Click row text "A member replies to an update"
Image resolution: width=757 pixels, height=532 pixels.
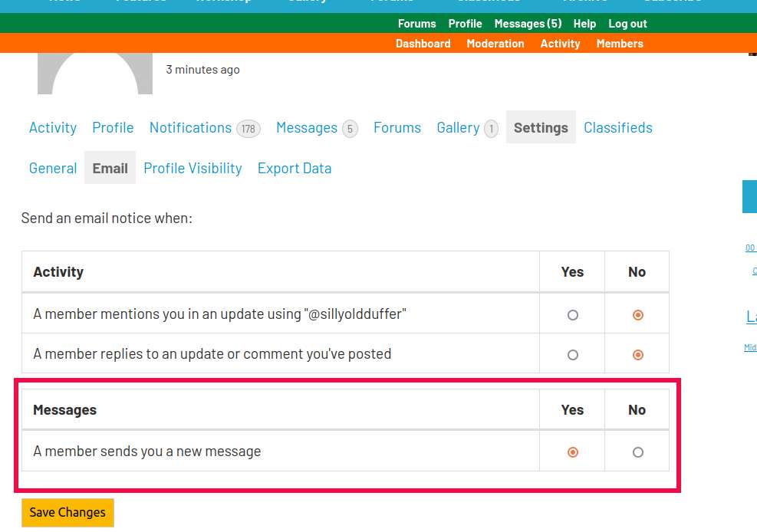click(212, 354)
